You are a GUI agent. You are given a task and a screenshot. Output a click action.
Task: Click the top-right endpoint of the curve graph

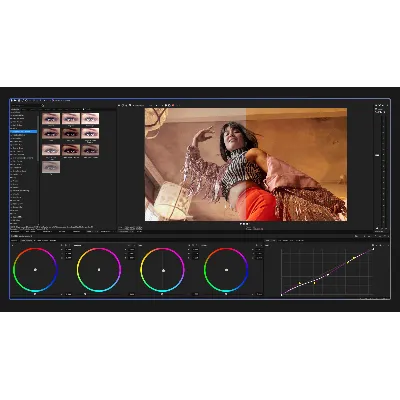[373, 249]
